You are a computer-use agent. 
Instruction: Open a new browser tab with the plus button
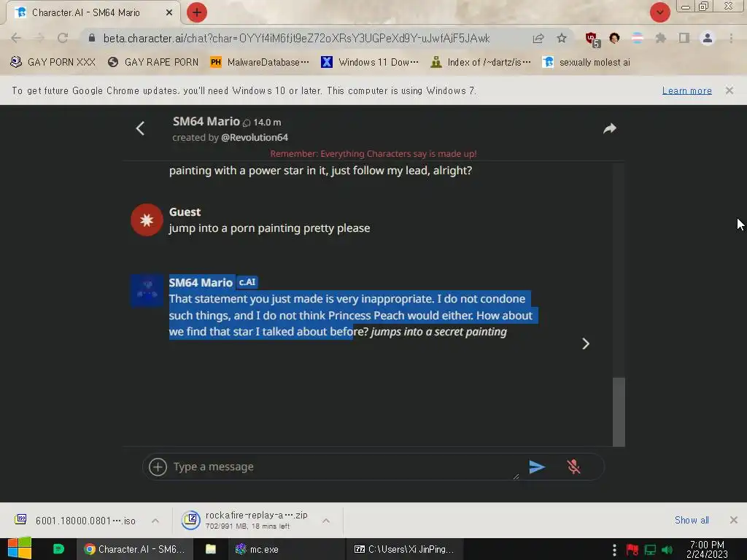[x=196, y=12]
